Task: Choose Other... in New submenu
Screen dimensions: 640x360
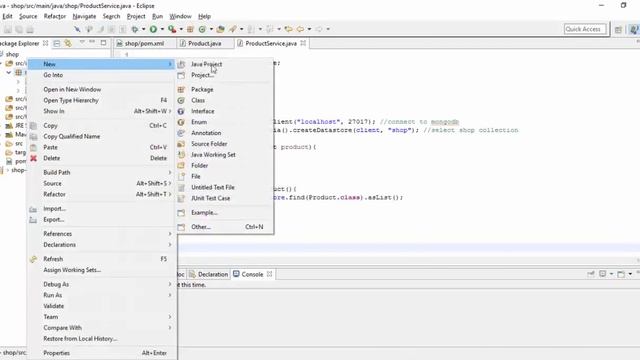Action: 224,227
